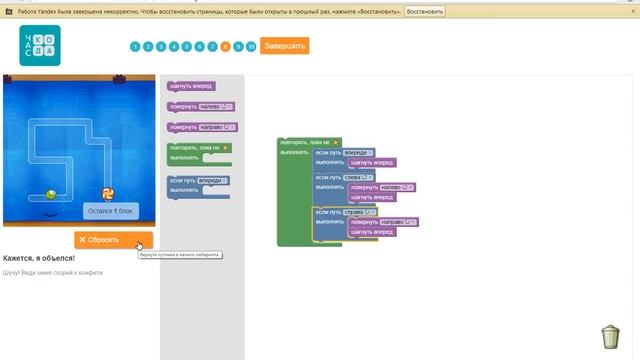
Task: Open 'справа' dropdown in workspace if-path block
Action: coord(360,212)
